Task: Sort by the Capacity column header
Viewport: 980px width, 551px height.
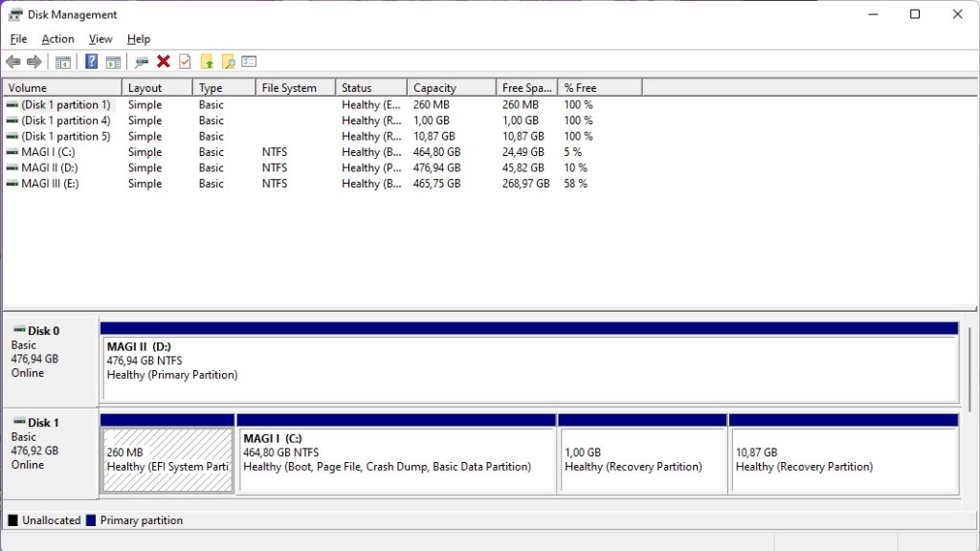Action: click(452, 87)
